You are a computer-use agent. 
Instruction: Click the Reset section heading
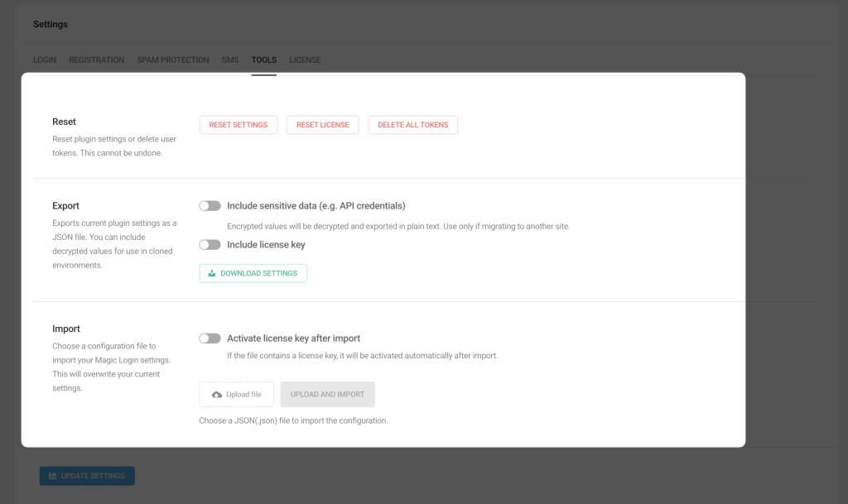point(64,122)
